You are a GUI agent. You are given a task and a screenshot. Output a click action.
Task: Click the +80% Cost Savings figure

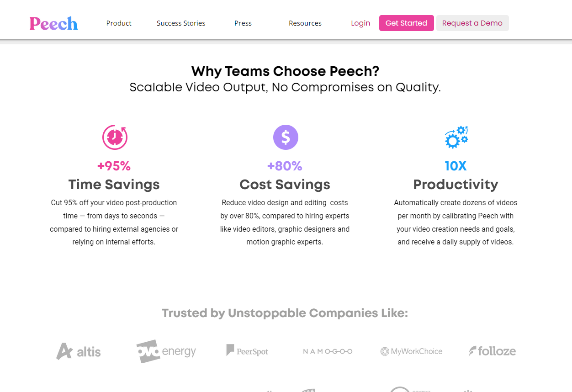pos(285,166)
